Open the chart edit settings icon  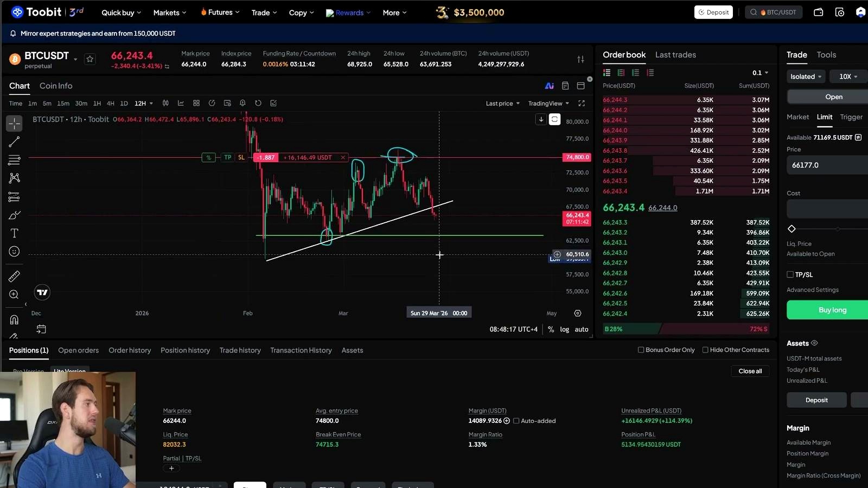tap(273, 103)
